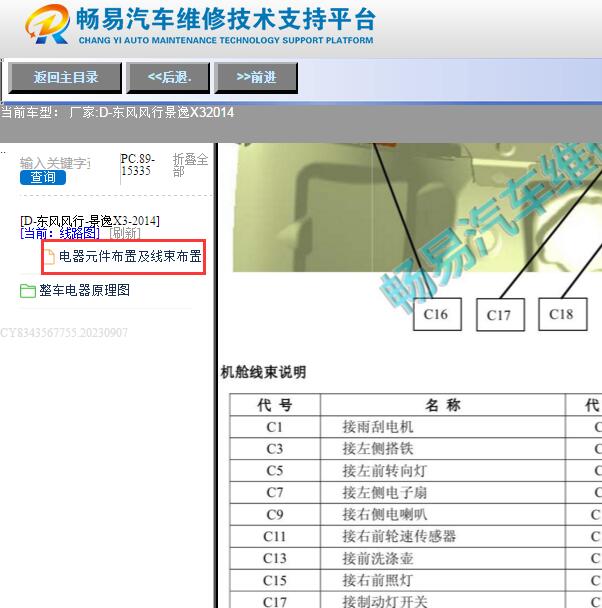Click the green folder icon of 整车电器原理图
The width and height of the screenshot is (602, 608).
pos(28,291)
